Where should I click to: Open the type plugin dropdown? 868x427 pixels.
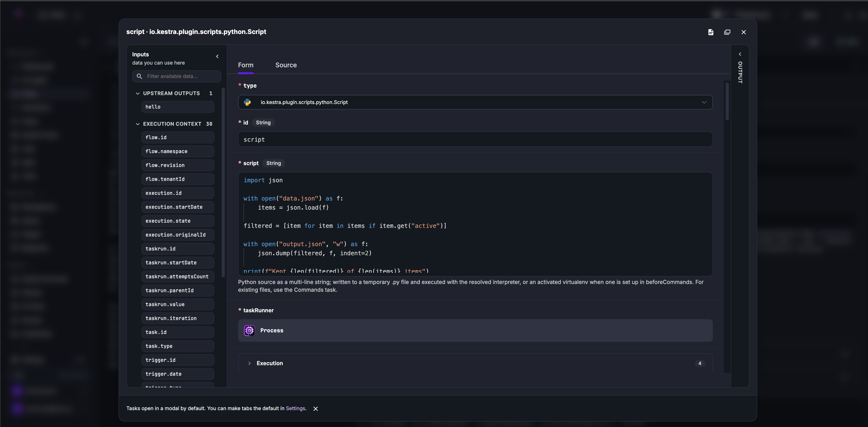coord(475,102)
